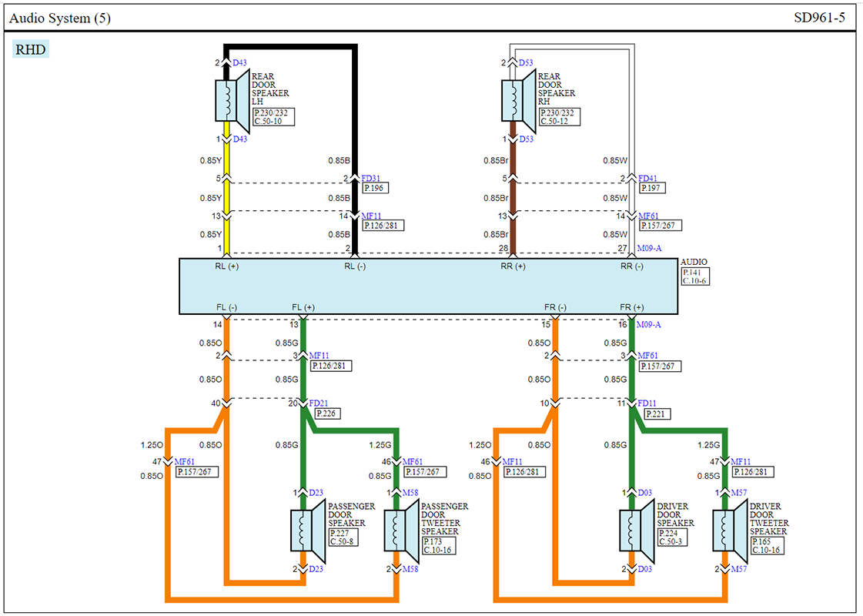Open M09-A link beside pin 27
The height and width of the screenshot is (616, 863).
tap(649, 248)
